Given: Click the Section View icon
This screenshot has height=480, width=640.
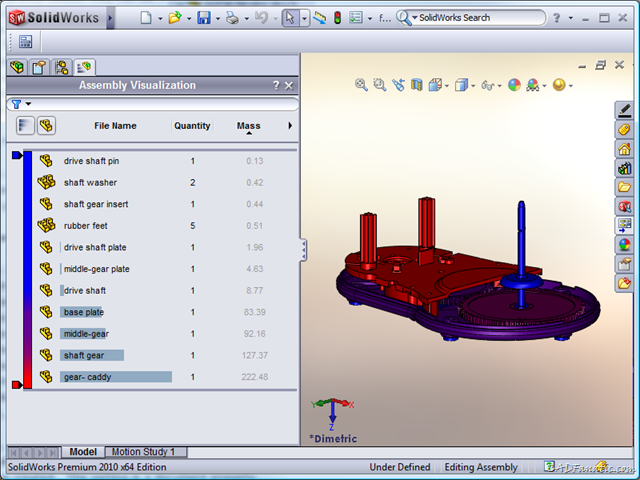Looking at the screenshot, I should tap(416, 85).
